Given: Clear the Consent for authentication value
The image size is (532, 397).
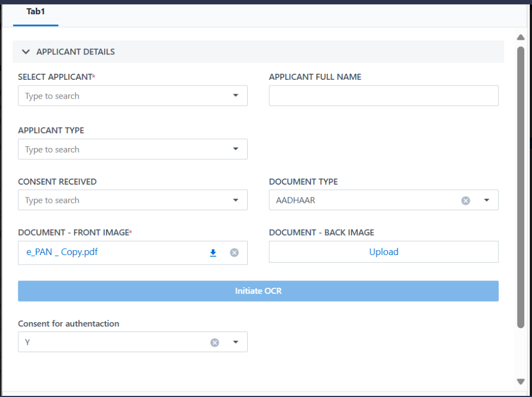Looking at the screenshot, I should tap(214, 343).
